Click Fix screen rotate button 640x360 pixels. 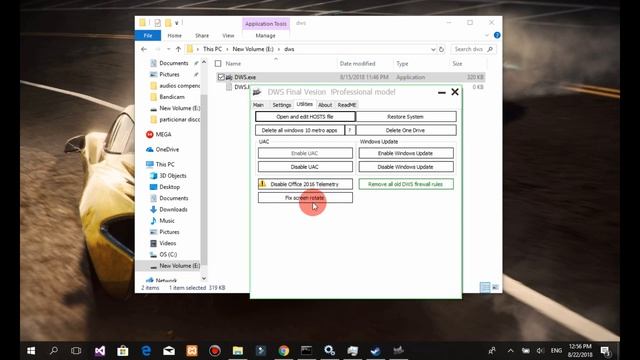(305, 198)
